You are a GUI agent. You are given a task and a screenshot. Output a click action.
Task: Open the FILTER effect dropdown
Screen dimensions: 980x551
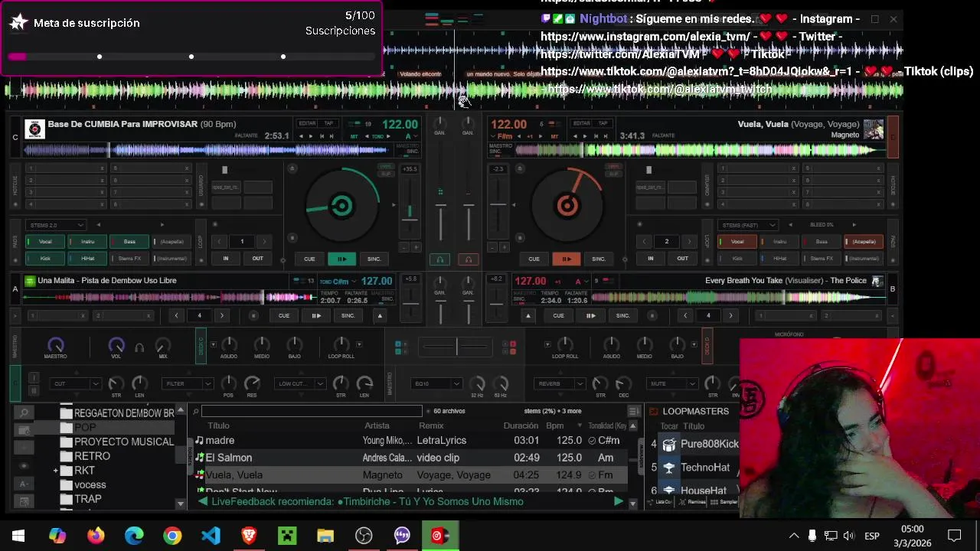coord(187,383)
